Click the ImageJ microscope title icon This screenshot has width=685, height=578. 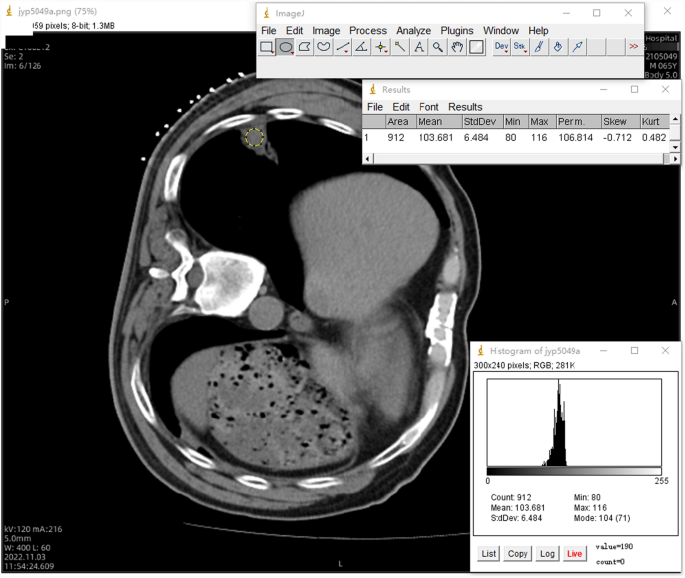click(266, 13)
